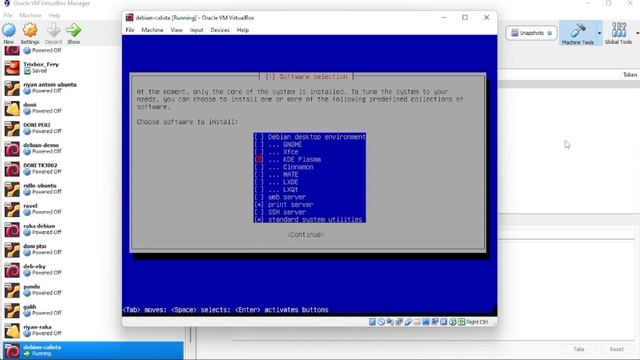Select deb-eky VM icon
640x360 pixels.
click(x=12, y=270)
